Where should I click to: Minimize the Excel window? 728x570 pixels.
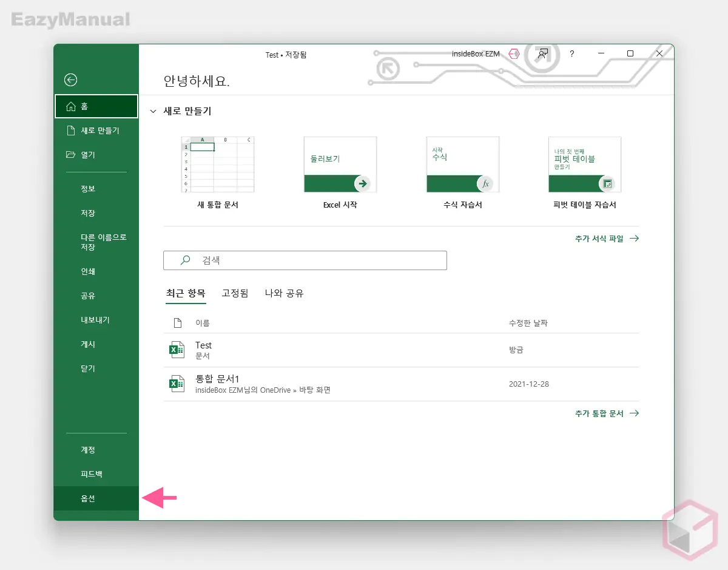601,54
